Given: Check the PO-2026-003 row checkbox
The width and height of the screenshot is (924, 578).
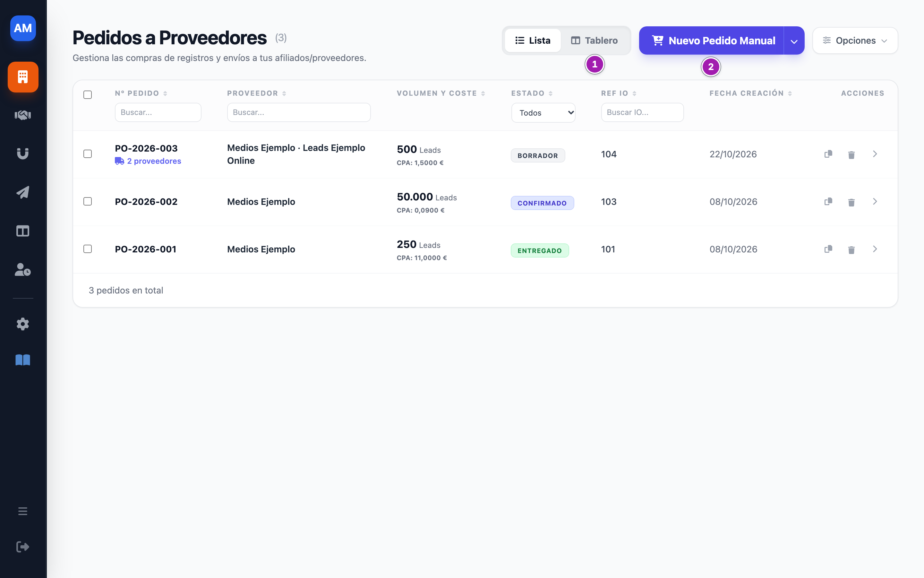Looking at the screenshot, I should pyautogui.click(x=88, y=154).
